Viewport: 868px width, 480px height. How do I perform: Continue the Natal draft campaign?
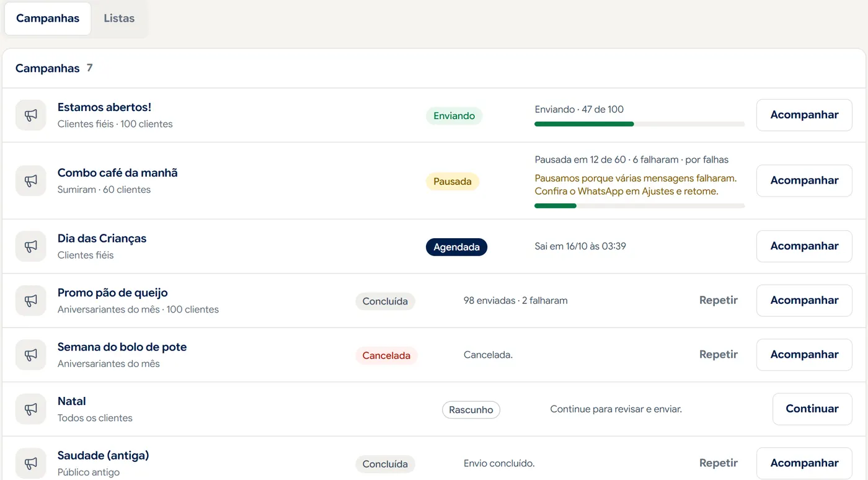tap(812, 409)
